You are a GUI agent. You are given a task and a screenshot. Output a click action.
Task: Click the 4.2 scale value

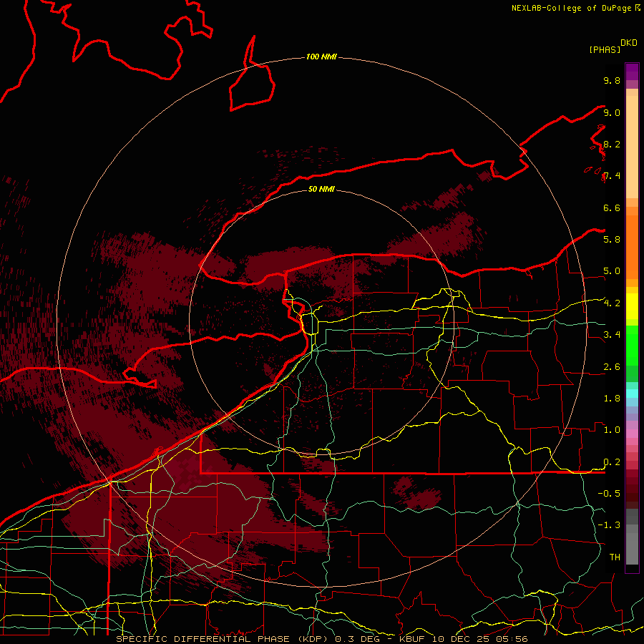point(612,303)
